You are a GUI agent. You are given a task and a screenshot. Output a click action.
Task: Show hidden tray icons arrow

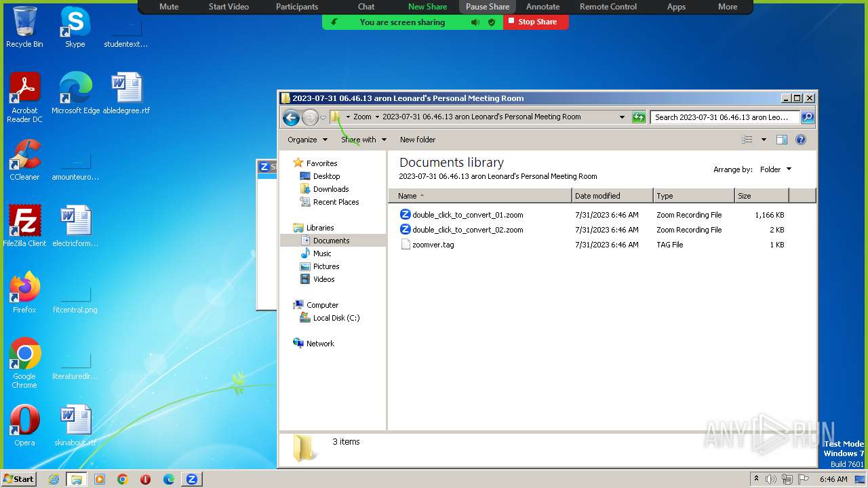click(756, 479)
